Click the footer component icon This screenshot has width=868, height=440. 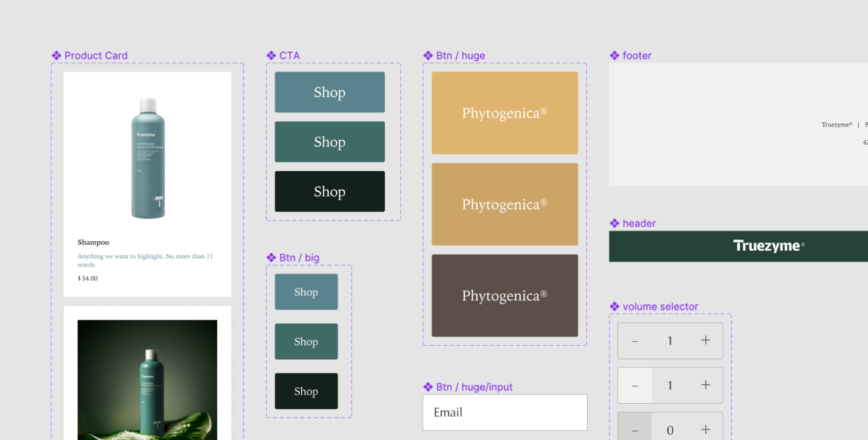[x=614, y=55]
